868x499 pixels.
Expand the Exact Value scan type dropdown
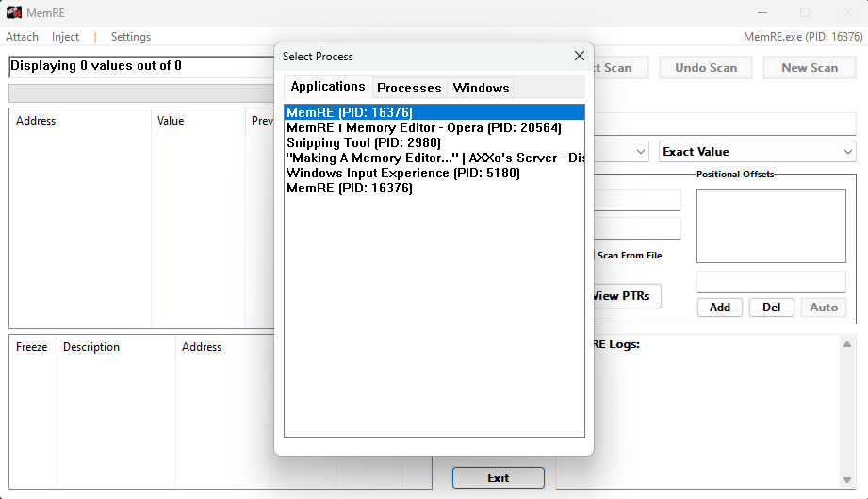coord(756,152)
